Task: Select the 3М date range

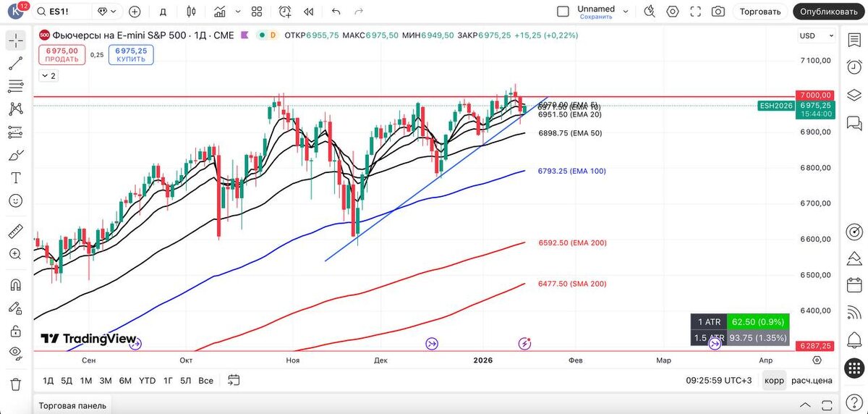Action: pos(106,381)
